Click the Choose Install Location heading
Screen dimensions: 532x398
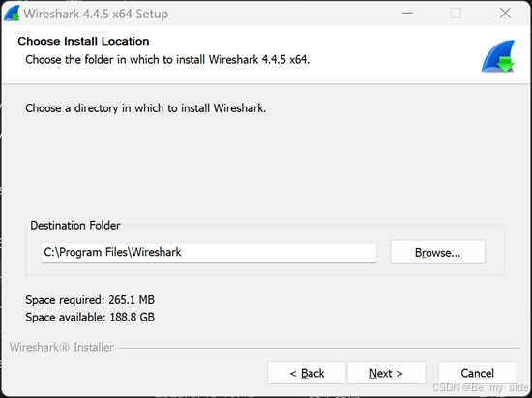83,41
